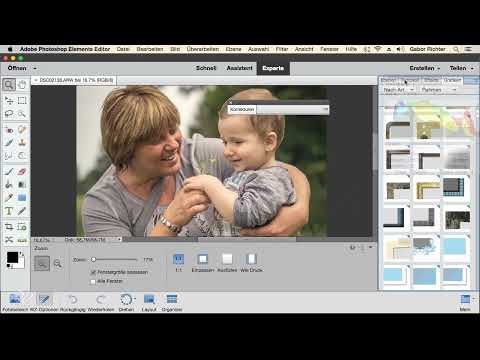Open the Filter menu
This screenshot has height=360, width=480.
tap(282, 49)
